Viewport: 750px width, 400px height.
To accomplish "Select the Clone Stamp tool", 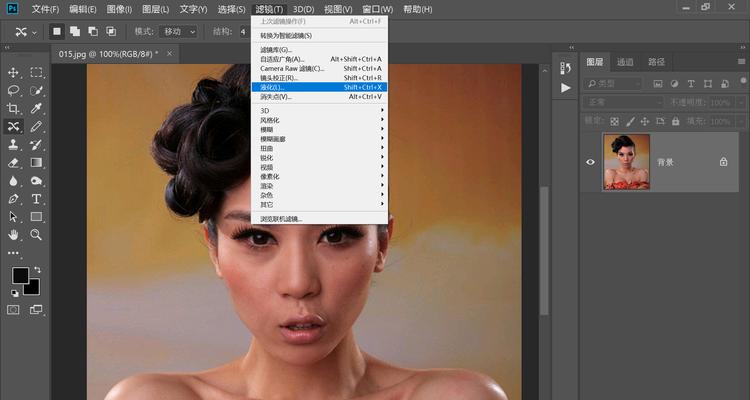I will pos(13,144).
